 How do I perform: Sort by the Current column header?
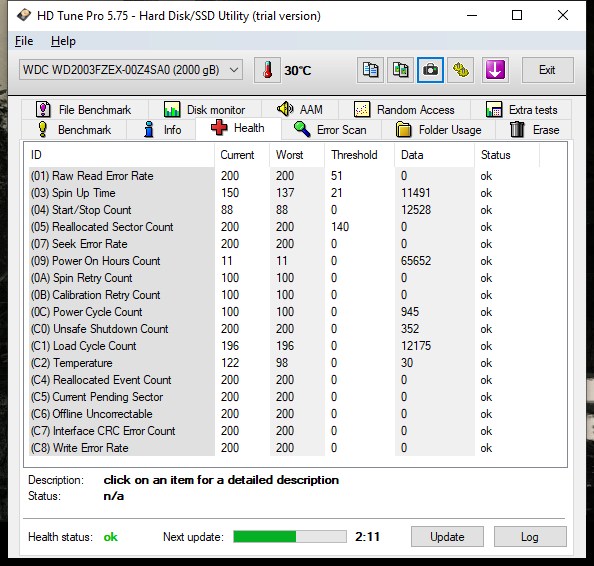pos(242,155)
